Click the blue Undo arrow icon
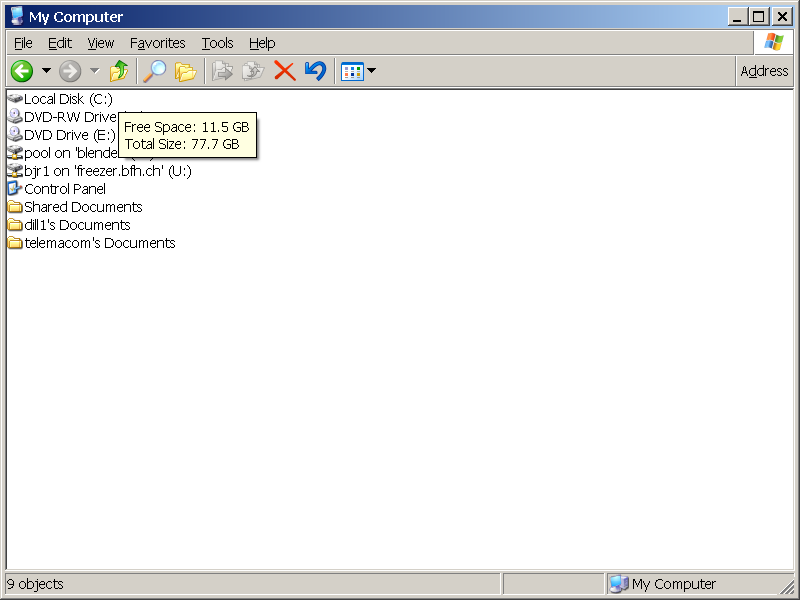This screenshot has width=800, height=600. (315, 71)
